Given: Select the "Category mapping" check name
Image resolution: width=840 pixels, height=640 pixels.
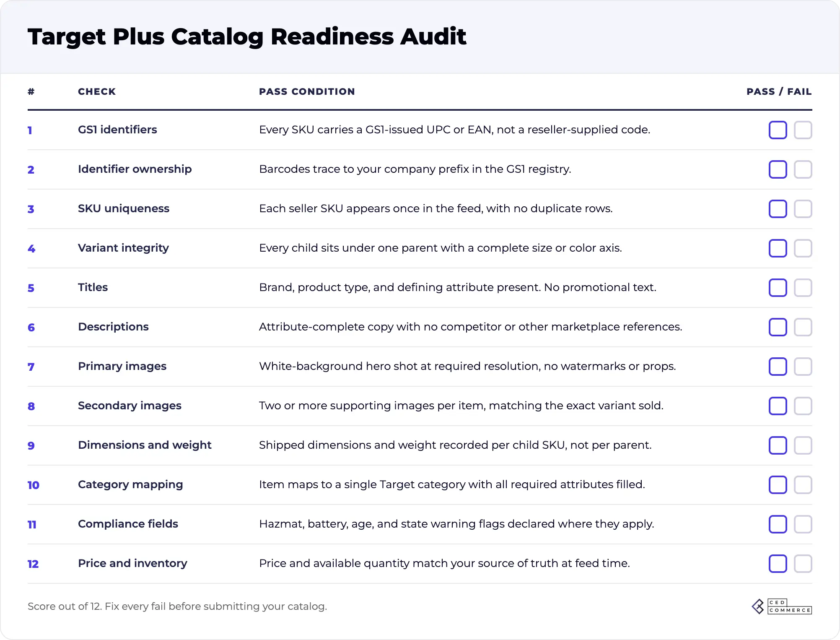Looking at the screenshot, I should click(130, 484).
